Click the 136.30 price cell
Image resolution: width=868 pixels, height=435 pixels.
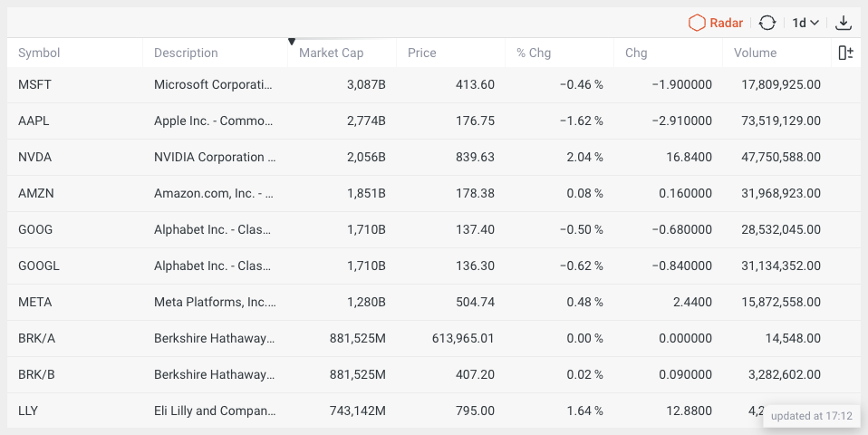point(475,266)
